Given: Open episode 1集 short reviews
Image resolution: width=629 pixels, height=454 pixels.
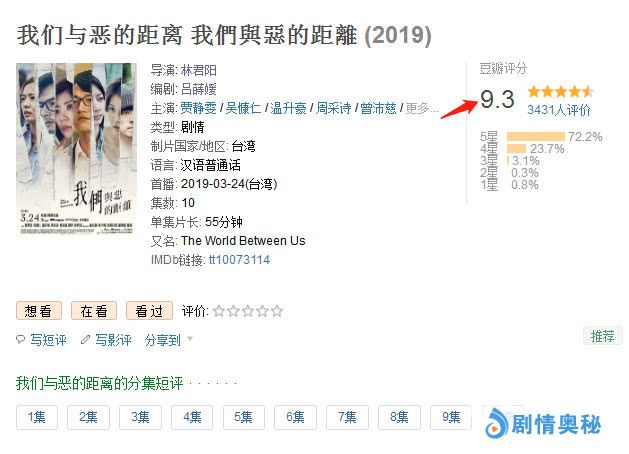Looking at the screenshot, I should pos(37,418).
